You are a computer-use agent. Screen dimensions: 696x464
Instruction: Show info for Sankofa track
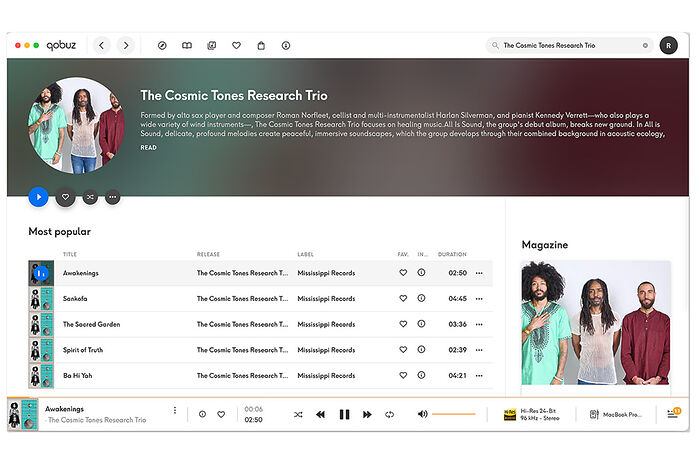(421, 298)
